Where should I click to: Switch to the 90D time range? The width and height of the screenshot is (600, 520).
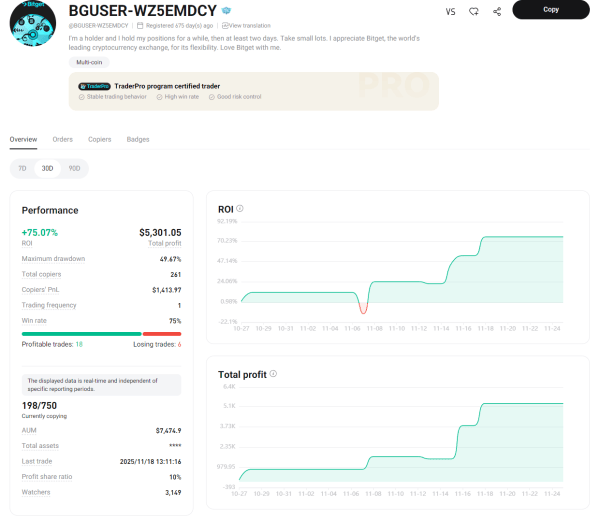74,168
